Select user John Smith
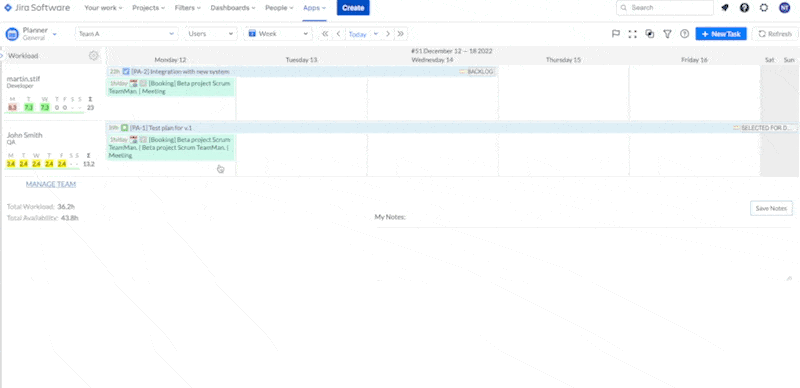Viewport: 800px width, 388px height. [x=24, y=135]
